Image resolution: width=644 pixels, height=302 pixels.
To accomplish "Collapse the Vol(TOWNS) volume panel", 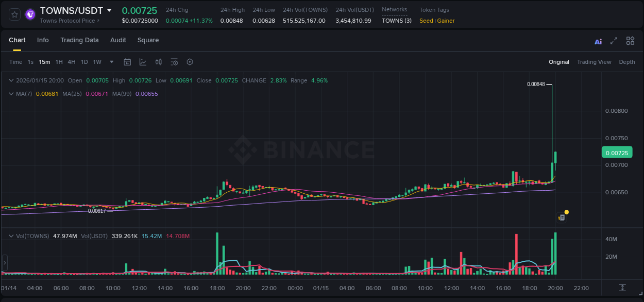I will (x=10, y=235).
